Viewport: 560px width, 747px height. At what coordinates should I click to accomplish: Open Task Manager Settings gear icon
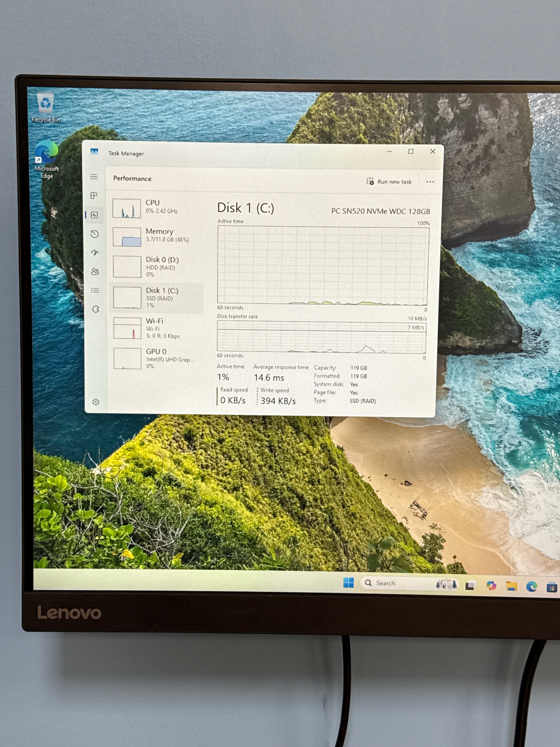pos(96,402)
